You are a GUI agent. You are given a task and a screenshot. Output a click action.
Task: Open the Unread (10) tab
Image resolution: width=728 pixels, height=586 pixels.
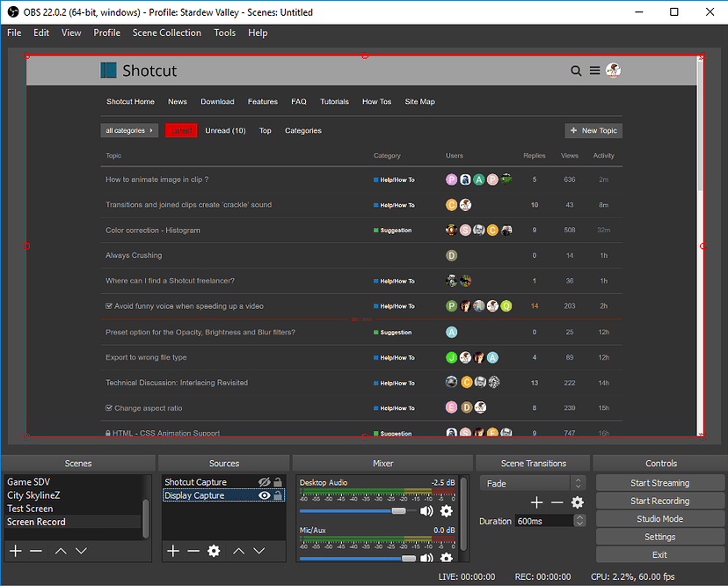tap(225, 130)
